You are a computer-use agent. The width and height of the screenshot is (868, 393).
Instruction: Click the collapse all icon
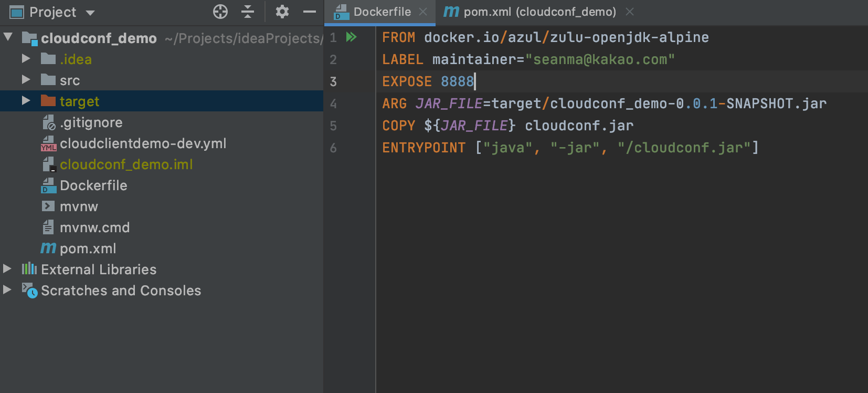tap(248, 12)
